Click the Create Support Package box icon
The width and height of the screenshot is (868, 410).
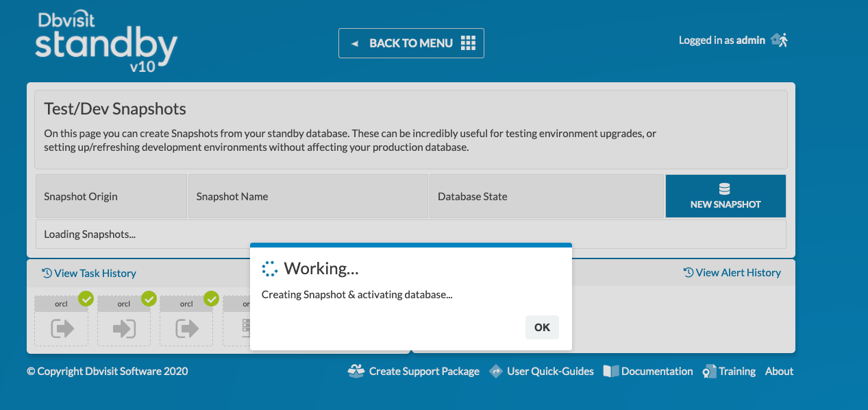(356, 371)
